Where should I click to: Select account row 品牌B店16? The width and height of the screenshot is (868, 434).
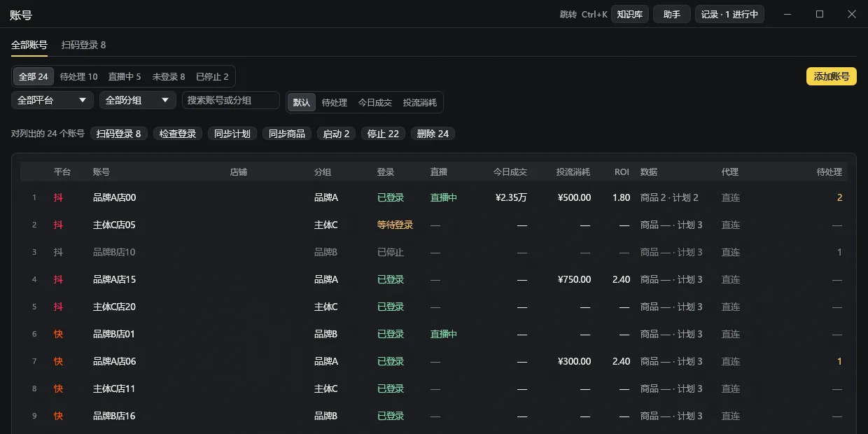(x=434, y=416)
